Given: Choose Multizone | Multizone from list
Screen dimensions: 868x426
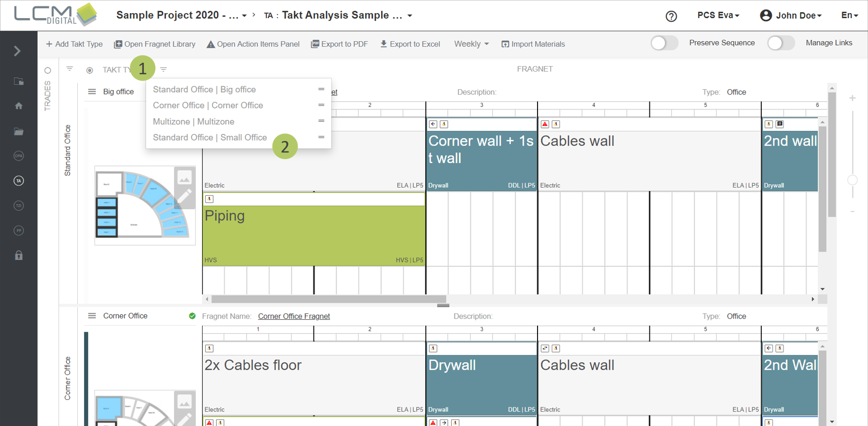Looking at the screenshot, I should click(x=194, y=121).
